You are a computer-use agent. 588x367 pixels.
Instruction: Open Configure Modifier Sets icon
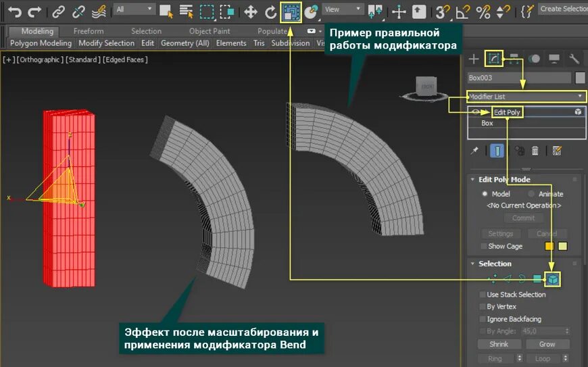(557, 151)
